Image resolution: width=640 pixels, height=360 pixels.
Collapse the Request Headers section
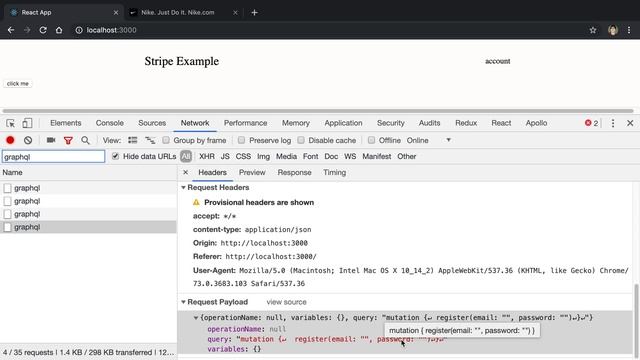tap(183, 188)
